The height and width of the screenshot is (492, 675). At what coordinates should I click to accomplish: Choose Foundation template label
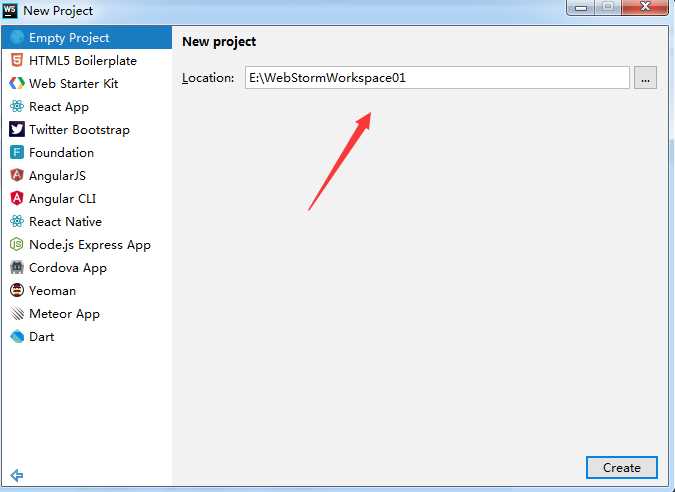tap(62, 153)
